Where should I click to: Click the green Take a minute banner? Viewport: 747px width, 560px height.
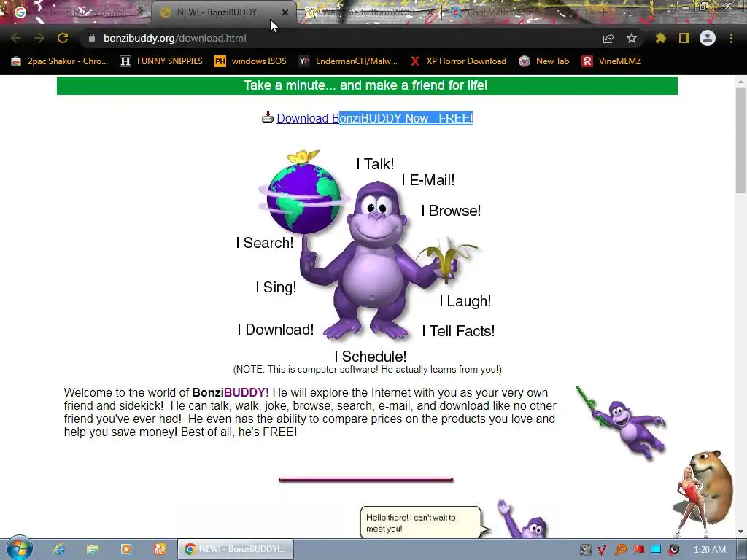[x=367, y=86]
